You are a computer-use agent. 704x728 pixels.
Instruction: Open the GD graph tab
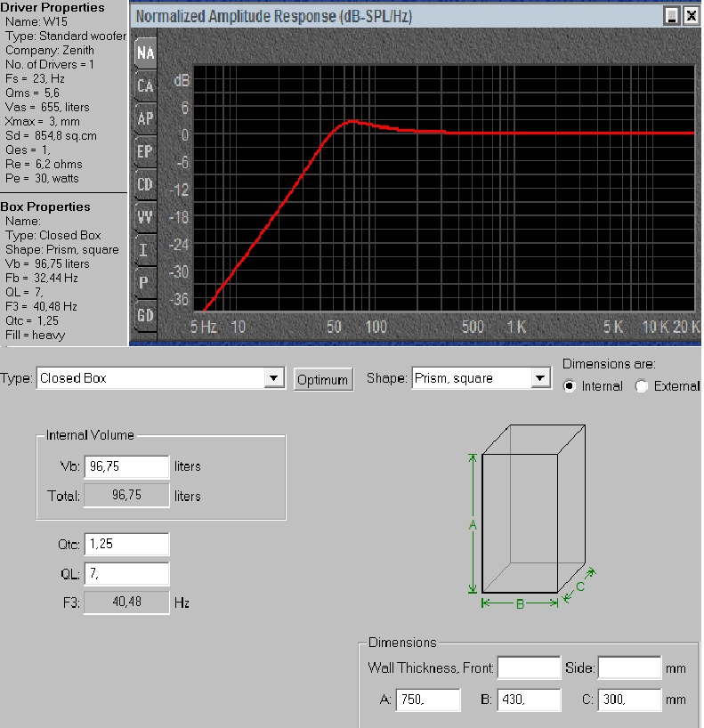(x=145, y=315)
